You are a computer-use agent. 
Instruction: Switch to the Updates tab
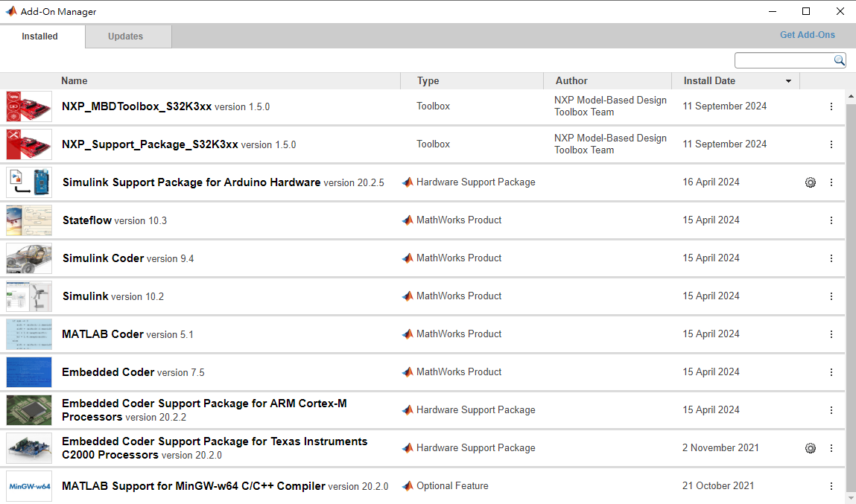(x=125, y=36)
